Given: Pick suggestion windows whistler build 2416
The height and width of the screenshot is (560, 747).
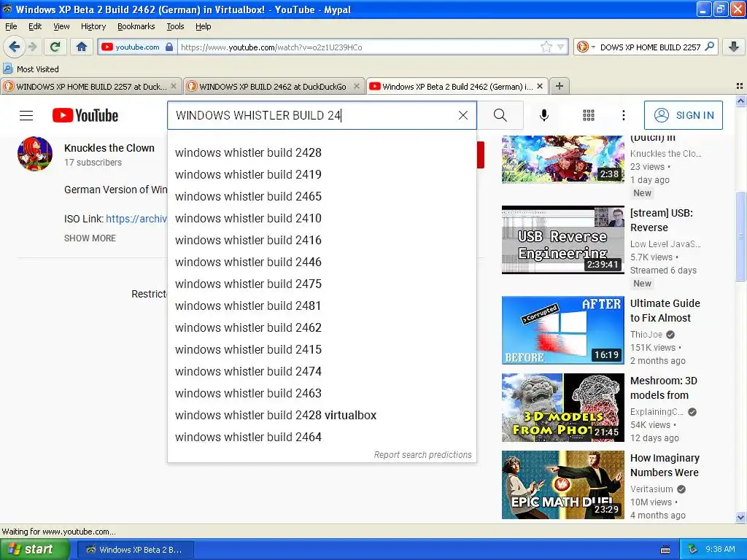Looking at the screenshot, I should (322, 240).
